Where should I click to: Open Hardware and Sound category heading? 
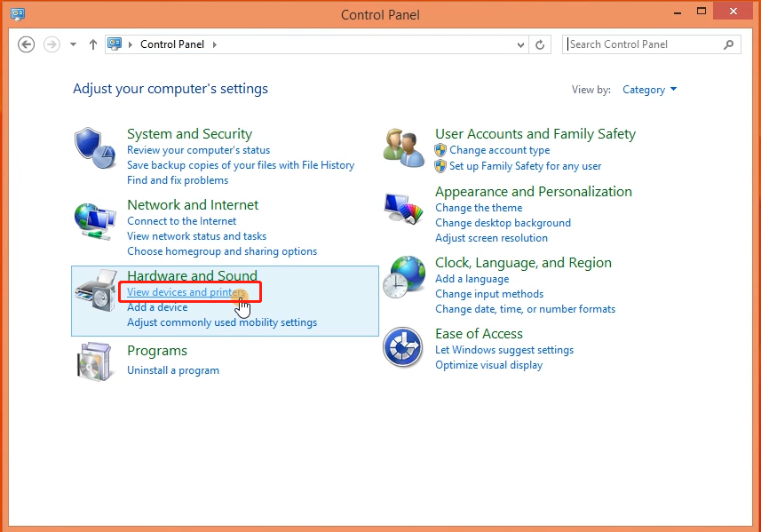point(192,275)
